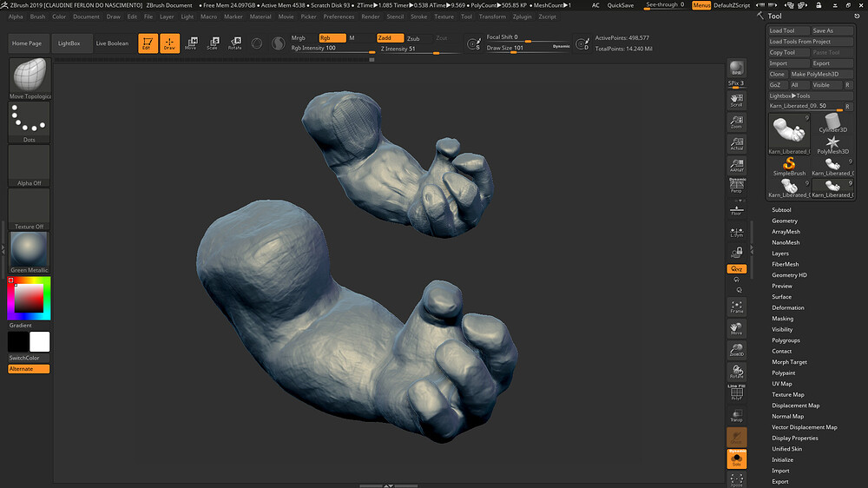Viewport: 868px width, 488px height.
Task: Expand the Subtool palette section
Action: [x=781, y=210]
